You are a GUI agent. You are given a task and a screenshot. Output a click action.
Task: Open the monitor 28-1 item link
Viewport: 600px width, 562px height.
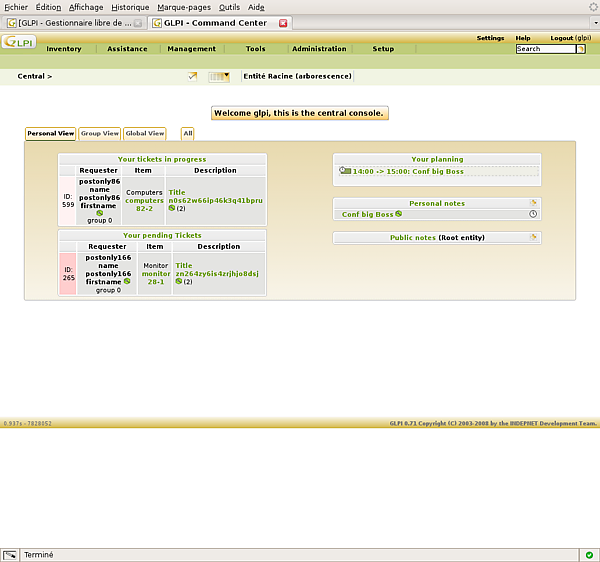point(156,277)
